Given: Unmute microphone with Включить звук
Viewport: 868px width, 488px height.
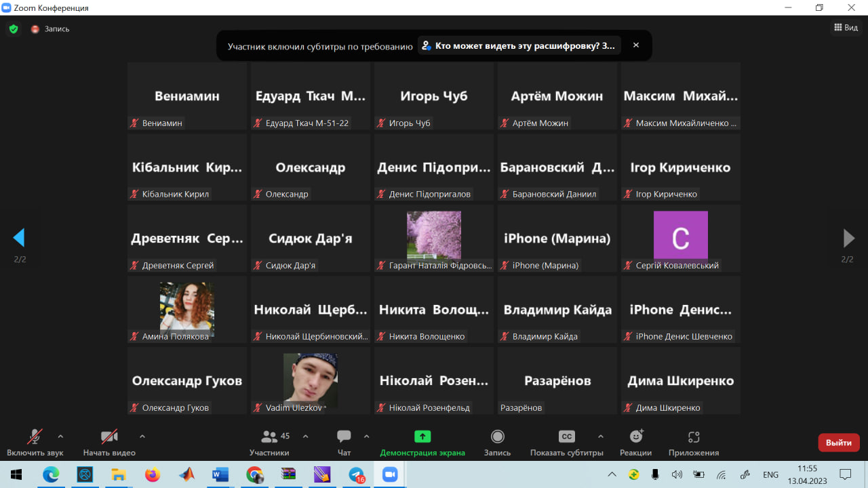Looking at the screenshot, I should tap(35, 437).
